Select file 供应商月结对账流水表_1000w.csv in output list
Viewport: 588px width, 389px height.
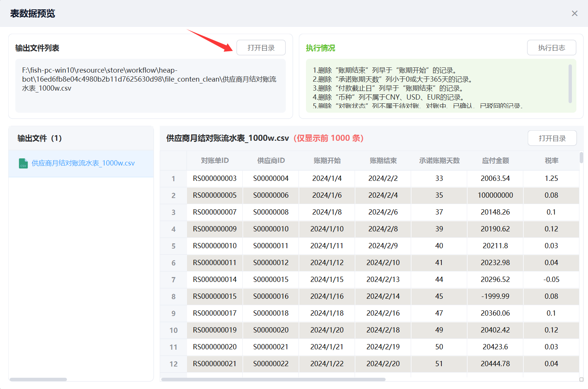coord(83,163)
